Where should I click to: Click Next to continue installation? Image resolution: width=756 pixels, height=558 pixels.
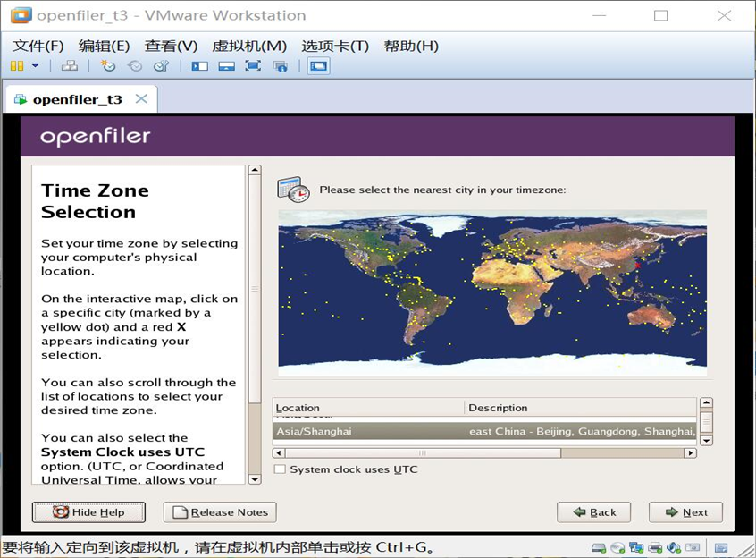685,512
